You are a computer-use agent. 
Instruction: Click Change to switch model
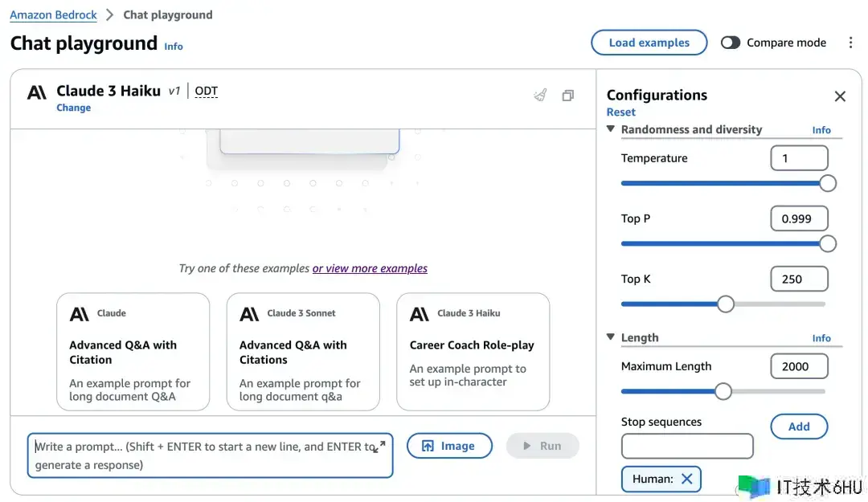pyautogui.click(x=73, y=108)
